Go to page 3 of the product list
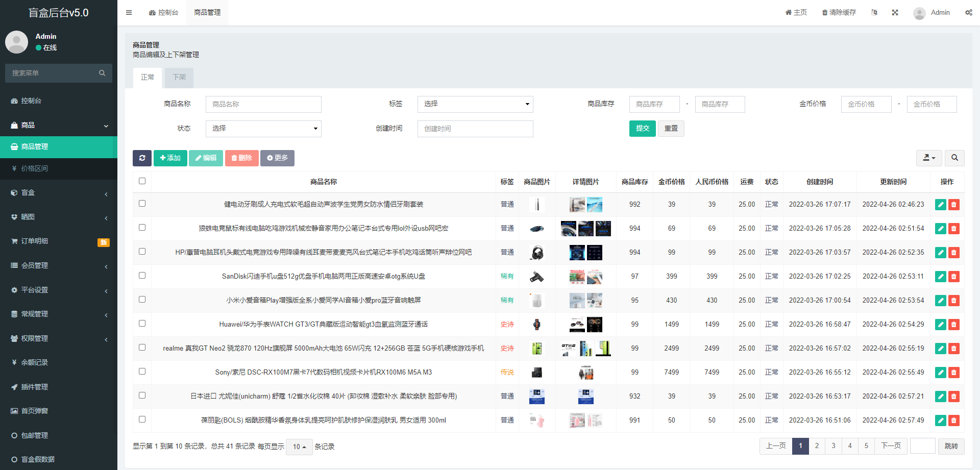 833,446
